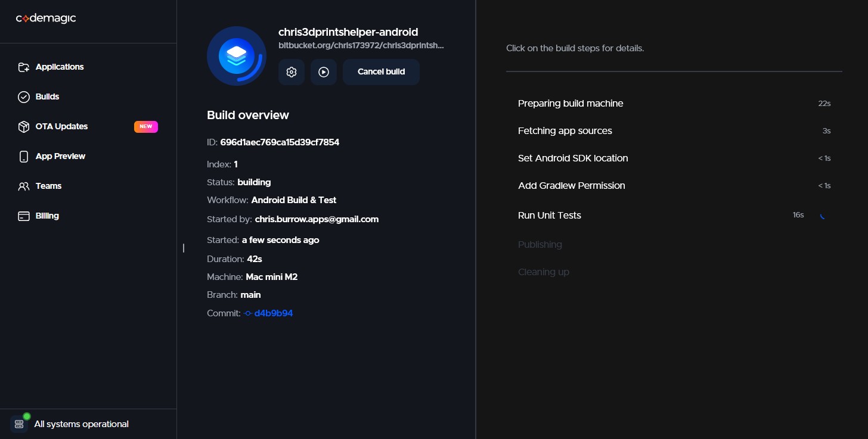Click the NEW badge beside OTA Updates
Viewport: 868px width, 439px height.
pos(146,126)
